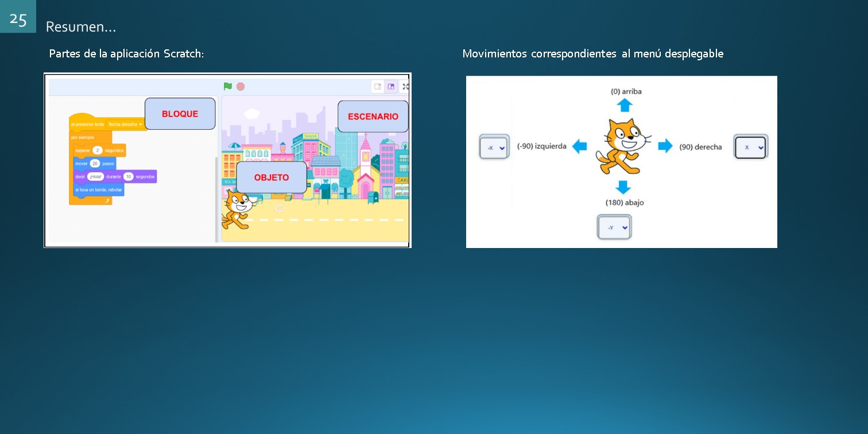This screenshot has height=434, width=868.
Task: Select the large stage layout icon
Action: (392, 87)
